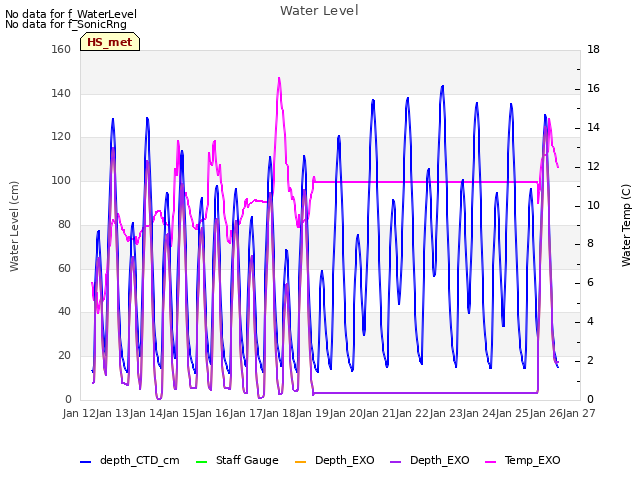
Task: Toggle the purple Depth_EXO legend entry
Action: 429,460
